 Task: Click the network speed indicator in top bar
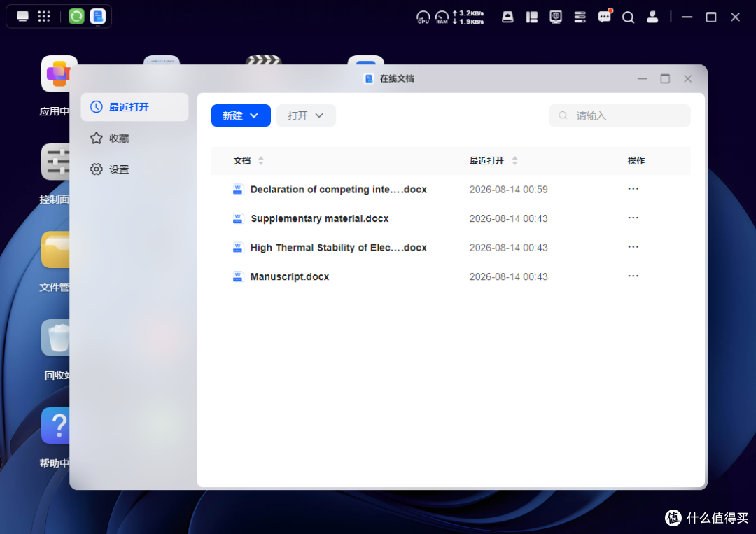pos(468,17)
